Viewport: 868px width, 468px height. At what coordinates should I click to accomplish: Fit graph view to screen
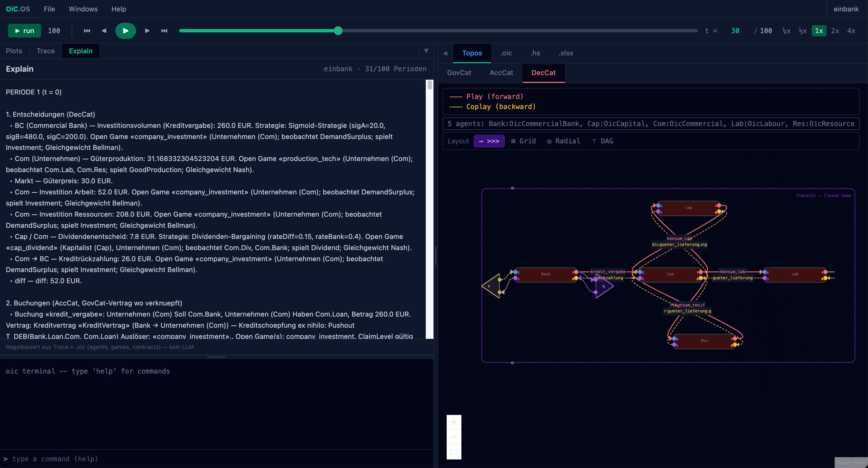[454, 452]
